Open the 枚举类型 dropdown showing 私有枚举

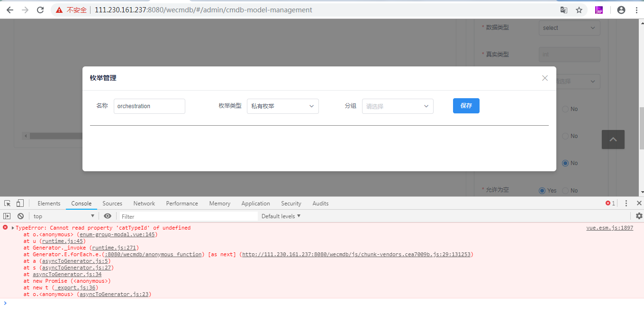[x=282, y=106]
